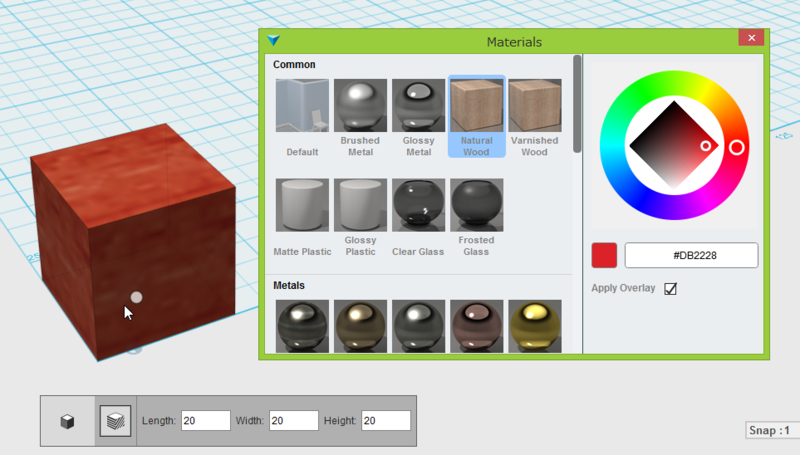Click the Height input field
Screen dimensions: 800x455
point(386,421)
